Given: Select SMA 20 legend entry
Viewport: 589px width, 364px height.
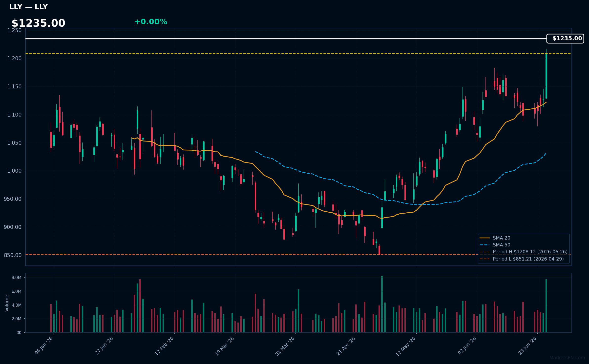Looking at the screenshot, I should 495,238.
